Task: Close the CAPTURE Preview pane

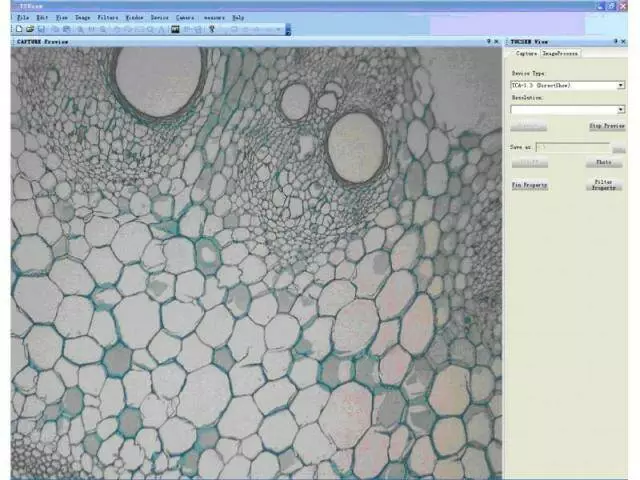Action: tap(498, 41)
